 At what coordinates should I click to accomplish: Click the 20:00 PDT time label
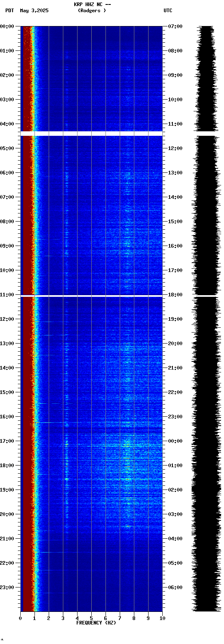pyautogui.click(x=7, y=514)
